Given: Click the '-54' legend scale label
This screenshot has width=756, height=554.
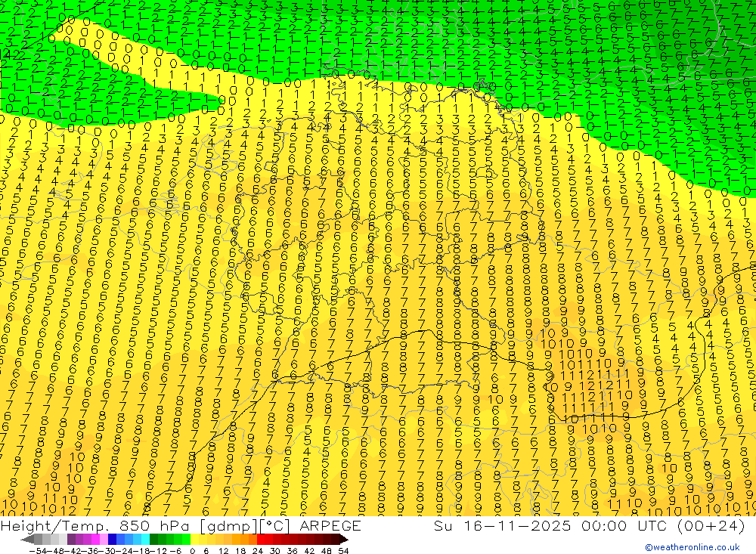Looking at the screenshot, I should pos(39,551).
